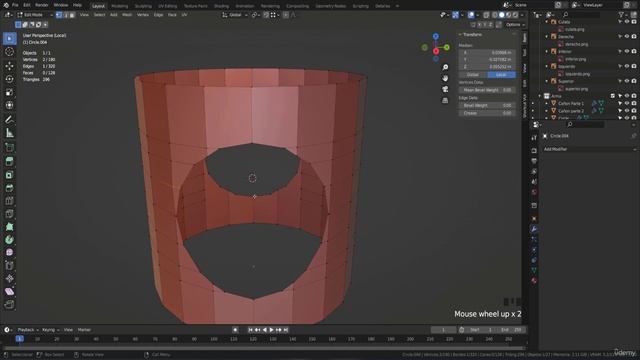Switch to solid viewport shading
Screen dimensions: 640x360
coord(502,15)
